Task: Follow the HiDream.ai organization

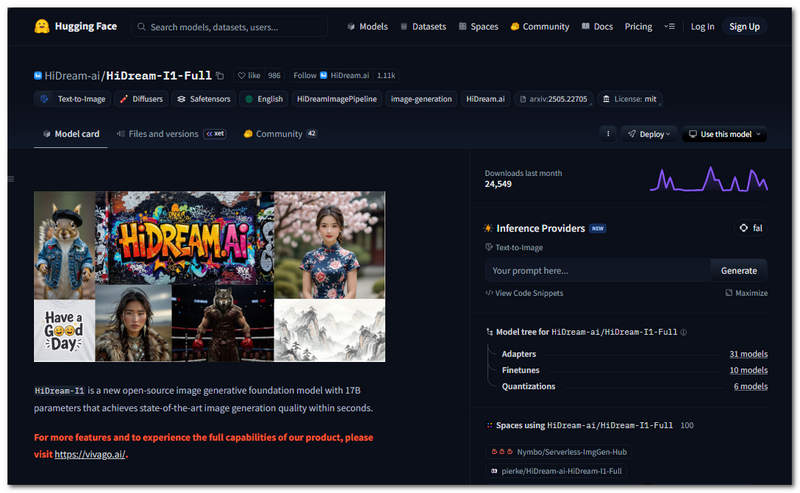Action: tap(305, 76)
